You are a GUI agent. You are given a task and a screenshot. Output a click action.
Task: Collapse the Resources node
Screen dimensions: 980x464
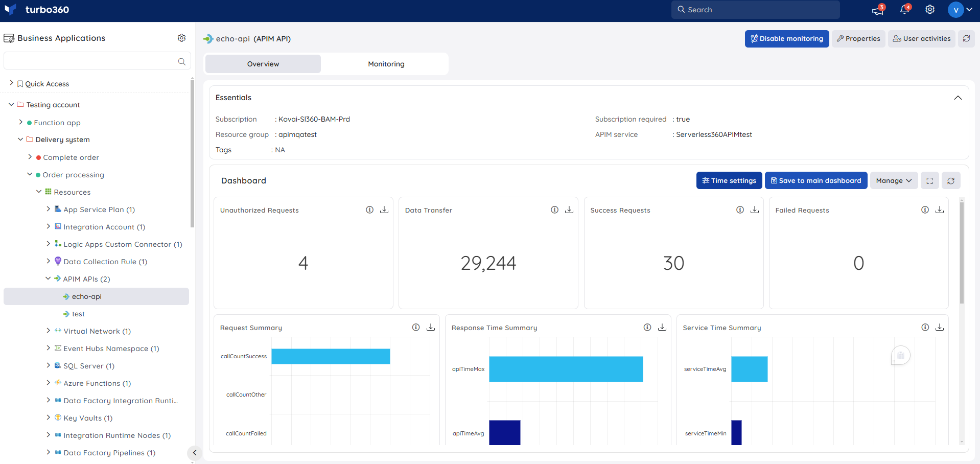tap(39, 192)
